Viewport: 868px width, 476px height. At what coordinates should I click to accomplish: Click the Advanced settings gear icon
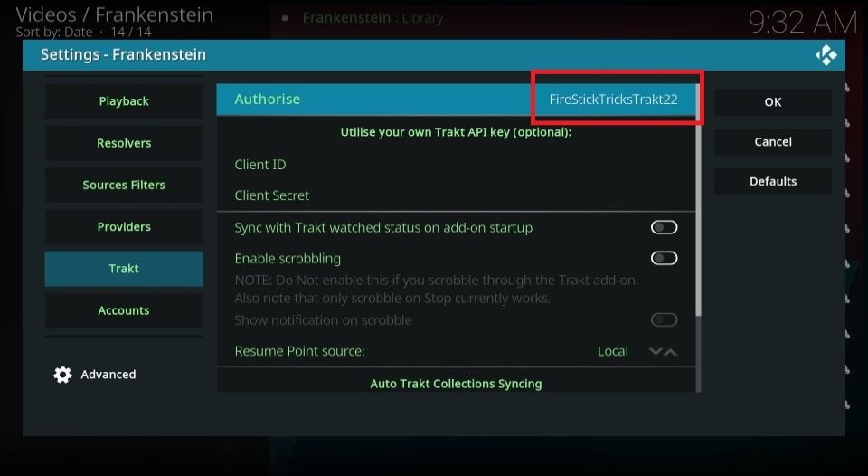pos(62,375)
